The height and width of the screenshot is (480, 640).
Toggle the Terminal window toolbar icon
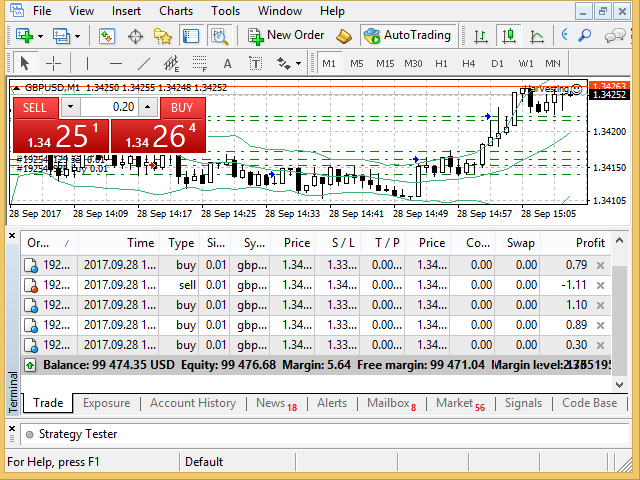pyautogui.click(x=190, y=36)
